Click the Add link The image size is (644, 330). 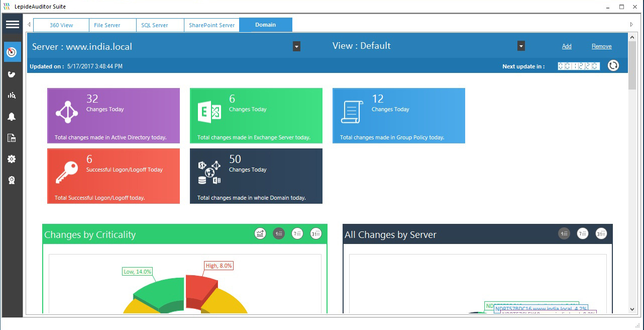pyautogui.click(x=567, y=46)
